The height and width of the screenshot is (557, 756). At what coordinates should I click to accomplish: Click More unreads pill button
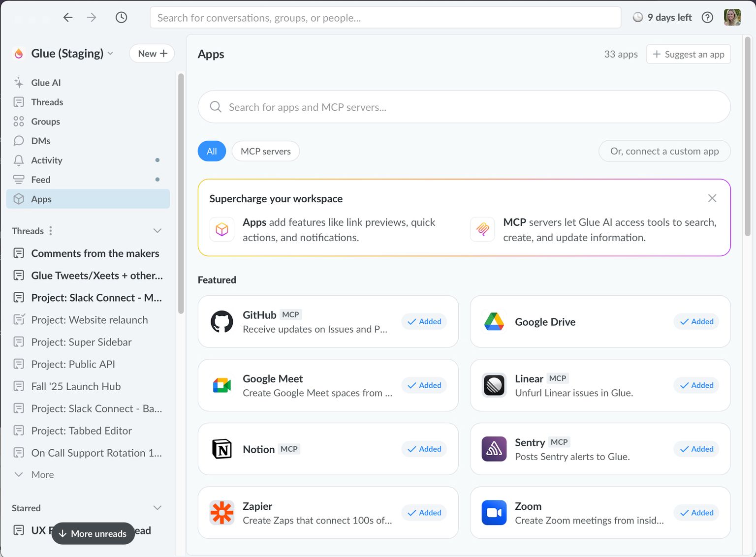[93, 533]
